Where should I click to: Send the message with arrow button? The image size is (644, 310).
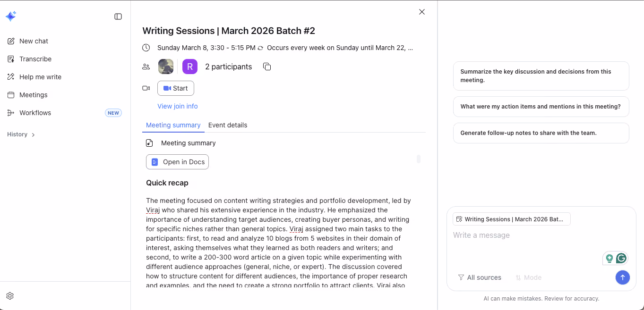click(622, 277)
